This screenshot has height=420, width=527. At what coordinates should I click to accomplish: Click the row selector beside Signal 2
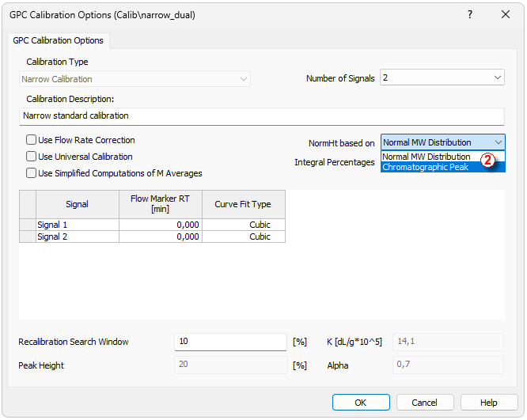[28, 236]
